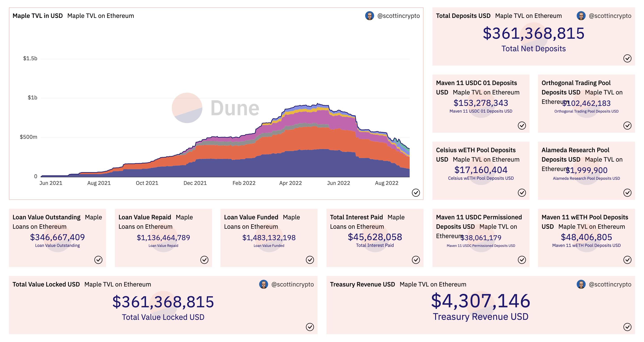This screenshot has width=644, height=342.
Task: Open Loan Value Outstanding title link
Action: pos(47,217)
